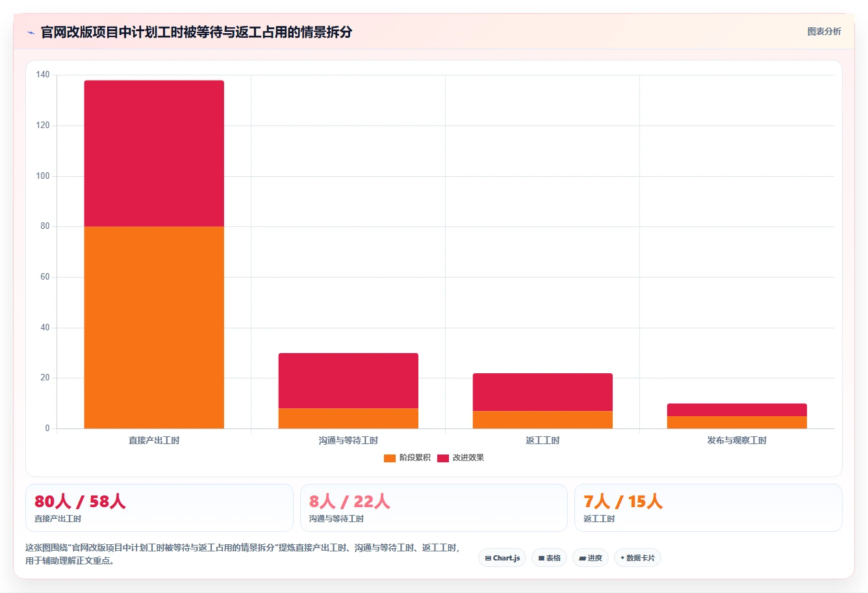The height and width of the screenshot is (593, 868).
Task: Click the red segment of the 沟通与等待工时 bar
Action: 348,380
